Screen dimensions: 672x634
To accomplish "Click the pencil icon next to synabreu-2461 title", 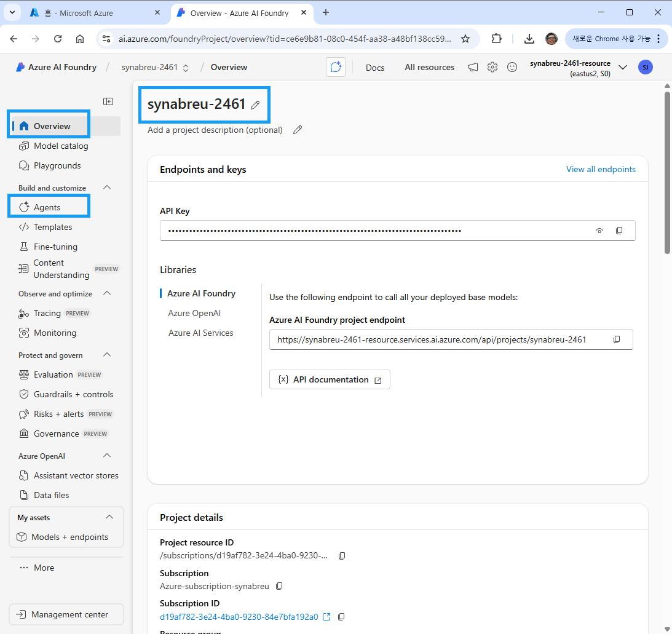I will pos(255,105).
